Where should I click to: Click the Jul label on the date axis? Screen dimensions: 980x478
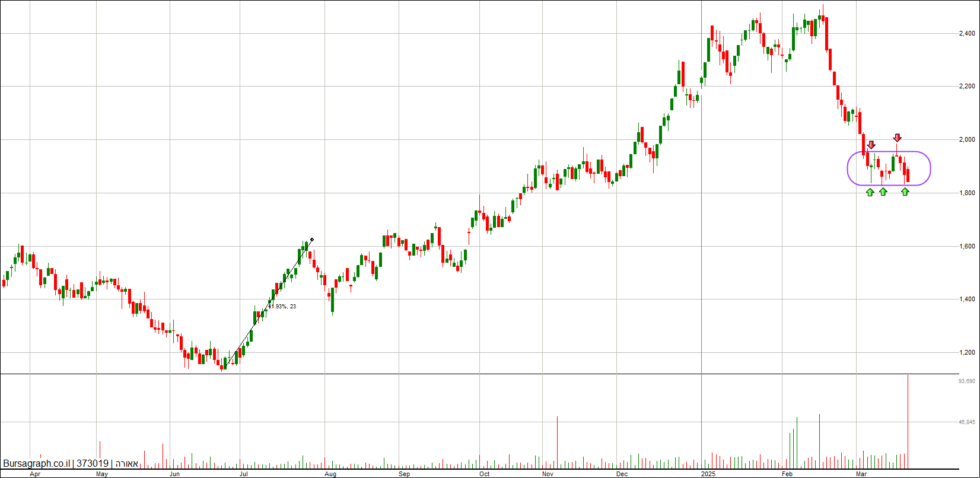(x=244, y=474)
